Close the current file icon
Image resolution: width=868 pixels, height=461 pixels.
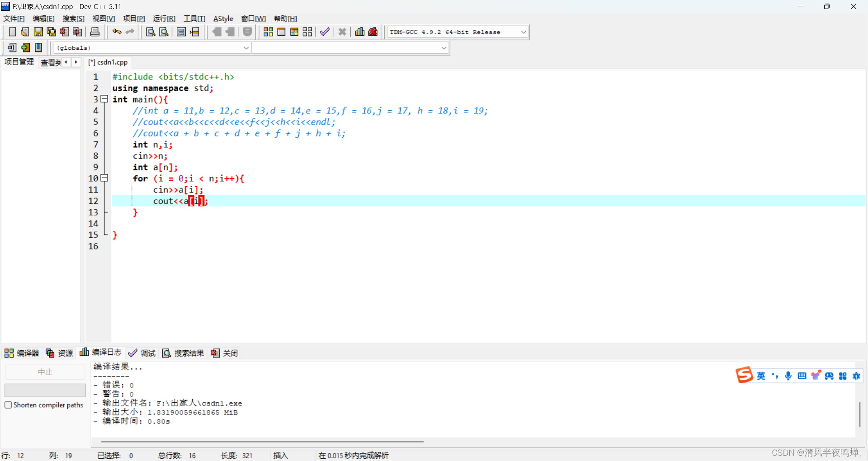pyautogui.click(x=65, y=32)
